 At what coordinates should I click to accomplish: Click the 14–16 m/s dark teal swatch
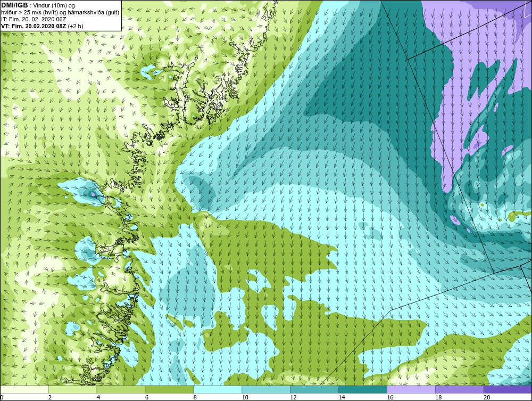(x=363, y=389)
